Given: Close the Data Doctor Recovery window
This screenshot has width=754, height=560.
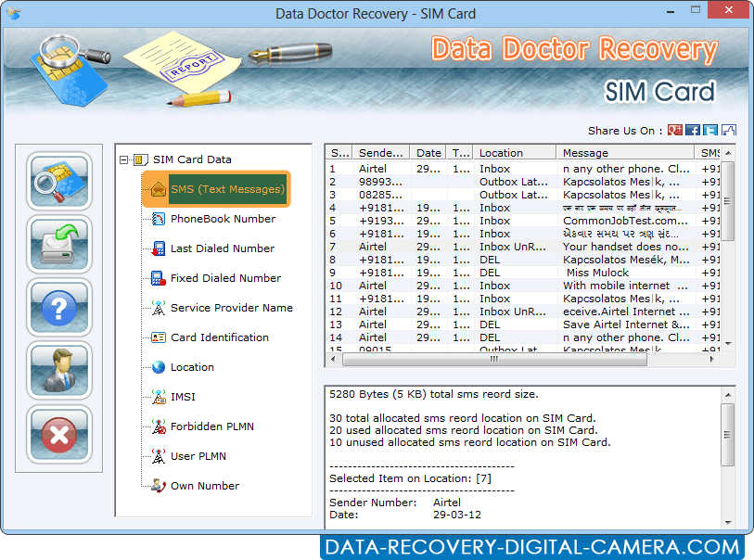Looking at the screenshot, I should 729,9.
